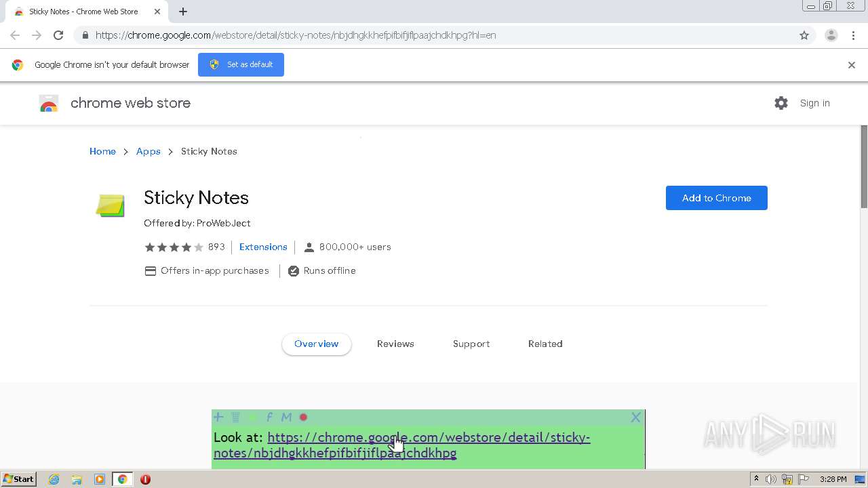Click the Chrome logo in the infobar
868x488 pixels.
18,65
